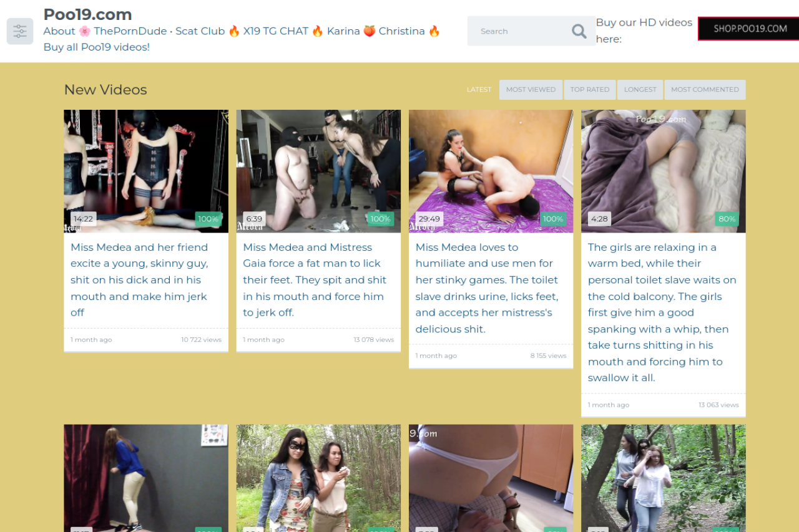The height and width of the screenshot is (532, 799).
Task: Open the SHOP banner button in the header
Action: (x=748, y=29)
